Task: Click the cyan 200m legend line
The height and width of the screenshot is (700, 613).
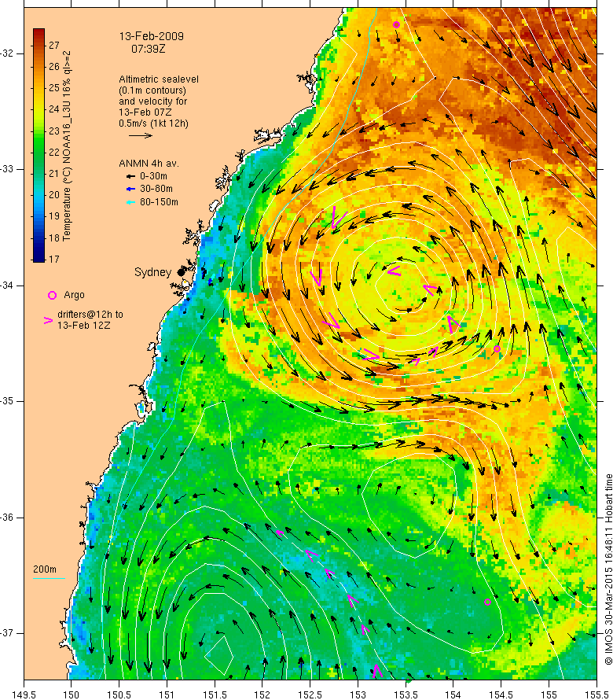Action: pos(49,579)
